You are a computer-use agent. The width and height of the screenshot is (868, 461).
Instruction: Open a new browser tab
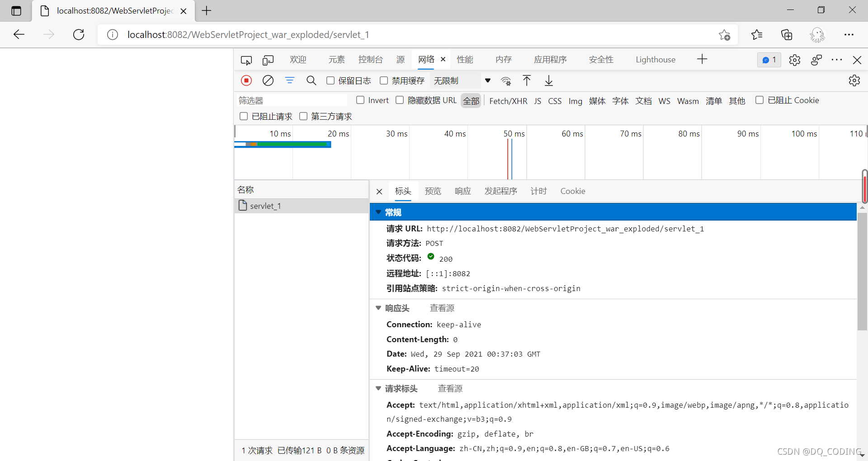(x=207, y=11)
